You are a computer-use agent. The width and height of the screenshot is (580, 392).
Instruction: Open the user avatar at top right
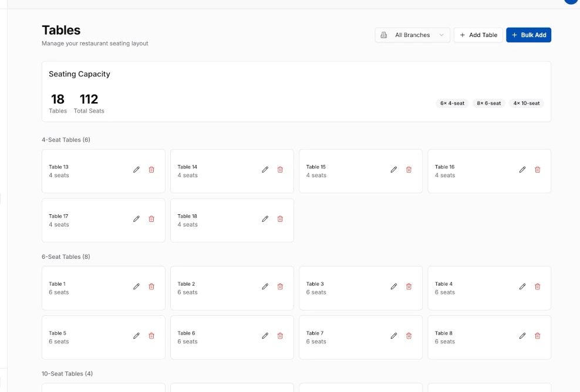(571, 2)
